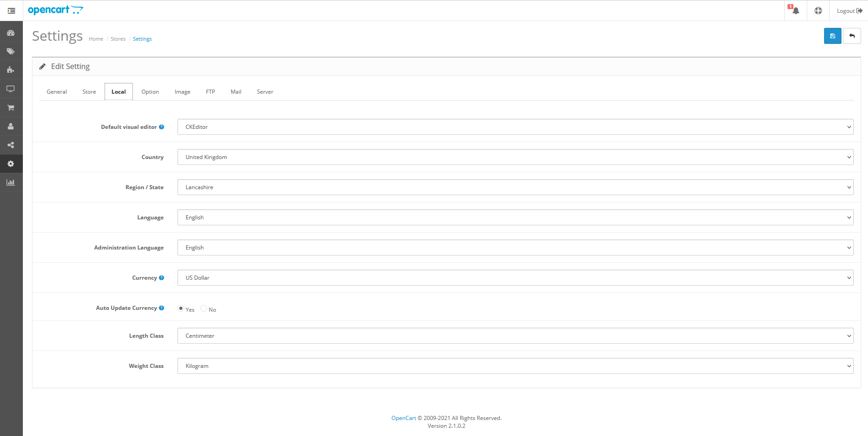Open Reports with the bar chart icon
The width and height of the screenshot is (868, 436).
coord(11,182)
